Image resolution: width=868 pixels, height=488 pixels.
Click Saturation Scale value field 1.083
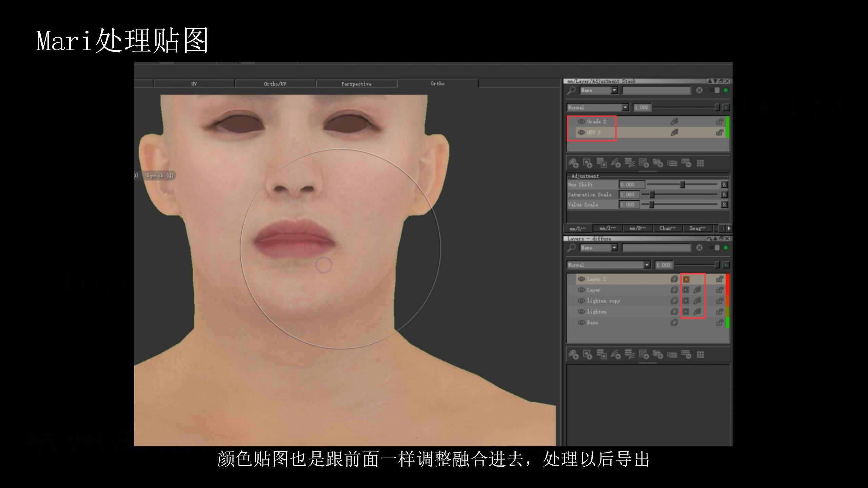(x=629, y=195)
